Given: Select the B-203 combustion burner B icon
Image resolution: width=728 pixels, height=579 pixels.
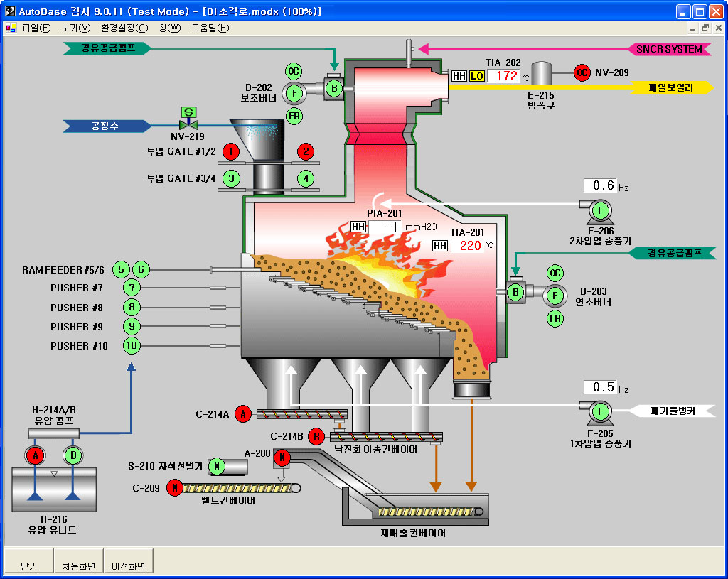Looking at the screenshot, I should pos(515,292).
